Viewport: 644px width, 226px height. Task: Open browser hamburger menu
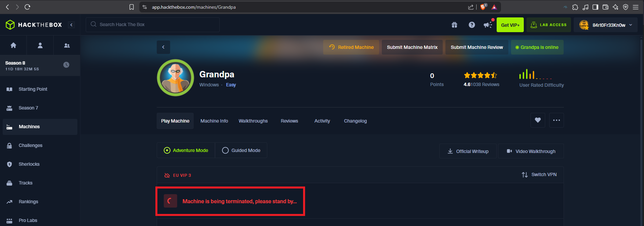click(636, 7)
